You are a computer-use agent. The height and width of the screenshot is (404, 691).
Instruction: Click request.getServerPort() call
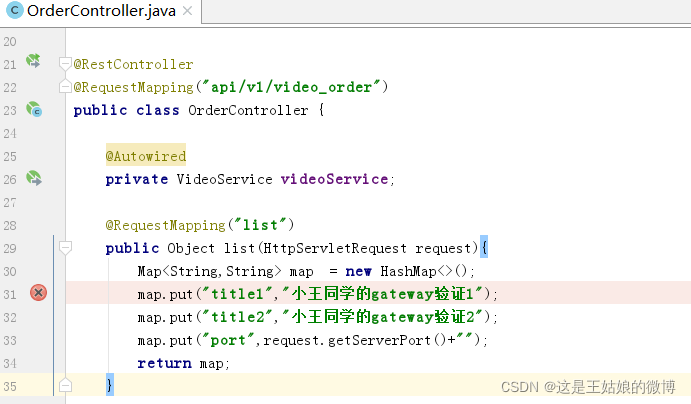(x=355, y=340)
